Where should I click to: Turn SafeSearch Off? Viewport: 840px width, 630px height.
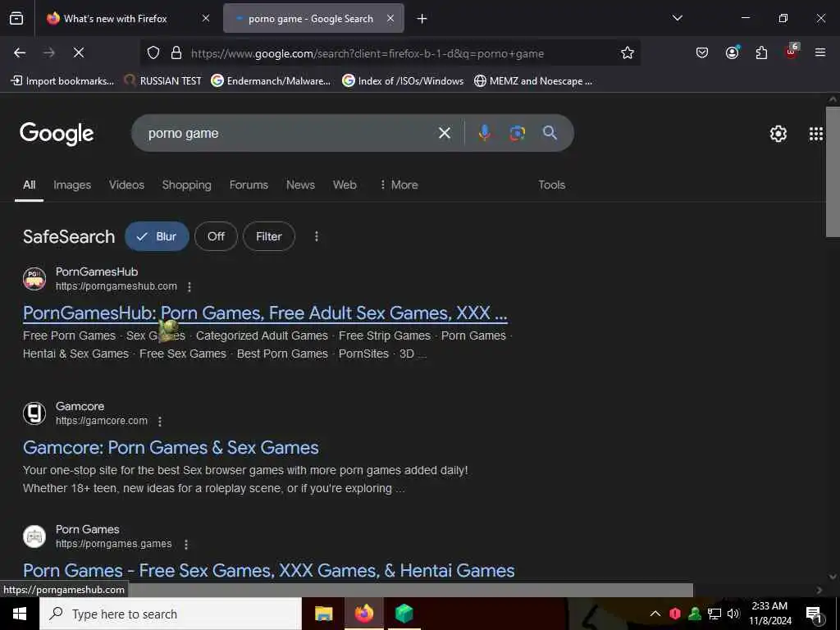[216, 236]
